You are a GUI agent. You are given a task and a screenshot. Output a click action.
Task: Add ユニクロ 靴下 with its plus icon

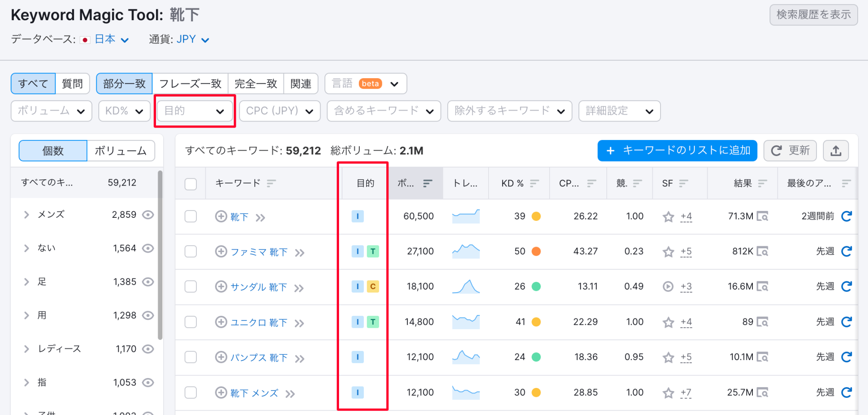(221, 322)
